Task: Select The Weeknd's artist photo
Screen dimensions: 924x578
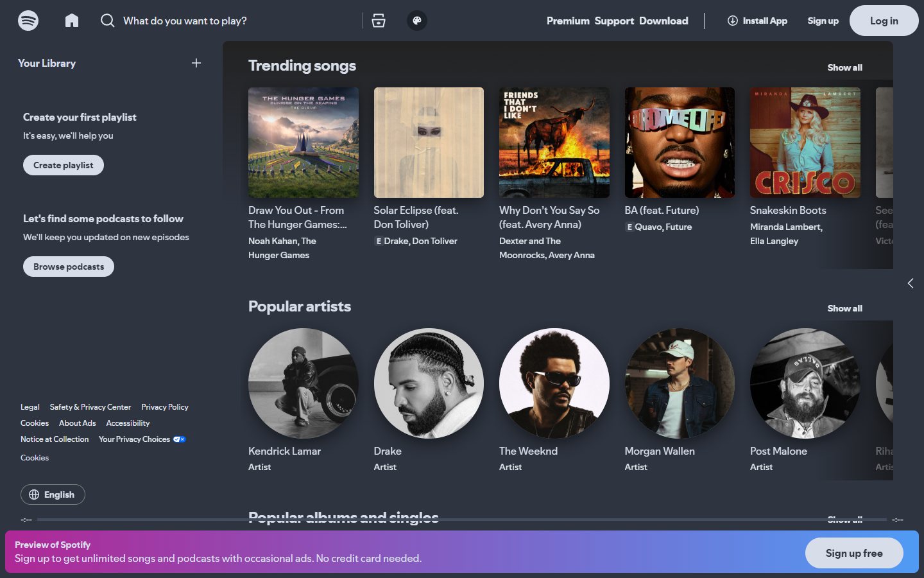Action: point(554,383)
